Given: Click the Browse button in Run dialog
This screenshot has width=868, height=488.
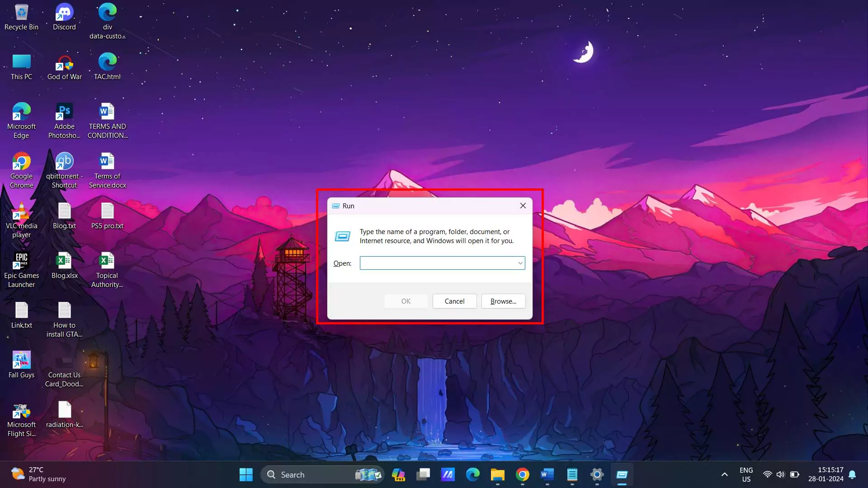Looking at the screenshot, I should click(x=503, y=301).
